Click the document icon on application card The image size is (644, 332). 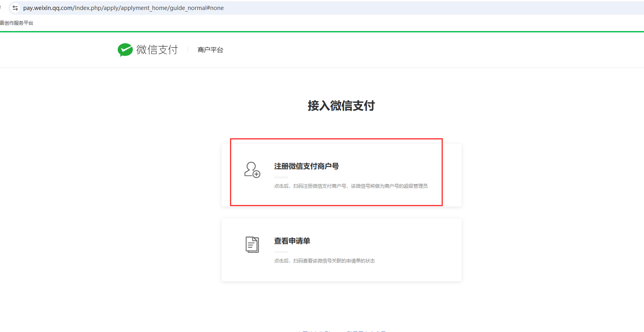(x=252, y=245)
